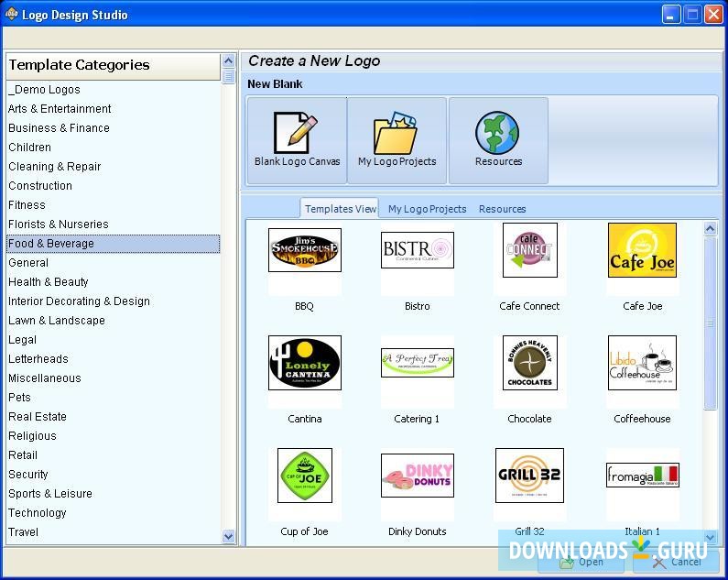The image size is (728, 580).
Task: Select the Grill 32 template thumbnail
Action: tap(530, 476)
